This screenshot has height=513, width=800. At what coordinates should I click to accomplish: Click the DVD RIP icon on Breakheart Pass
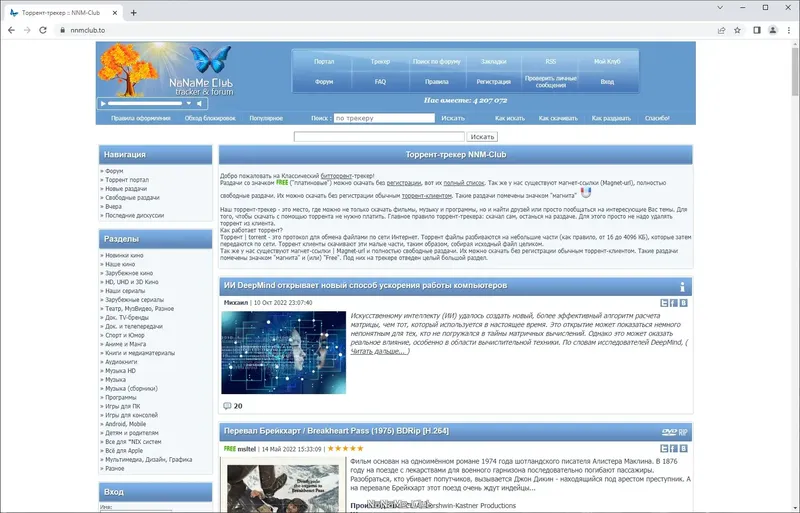click(674, 432)
